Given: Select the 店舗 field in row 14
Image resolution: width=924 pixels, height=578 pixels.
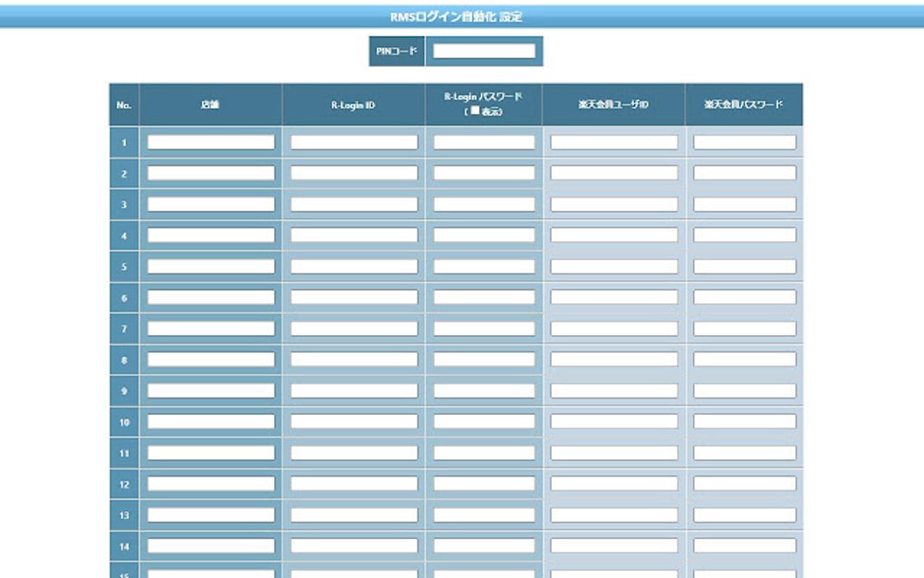Looking at the screenshot, I should tap(211, 546).
